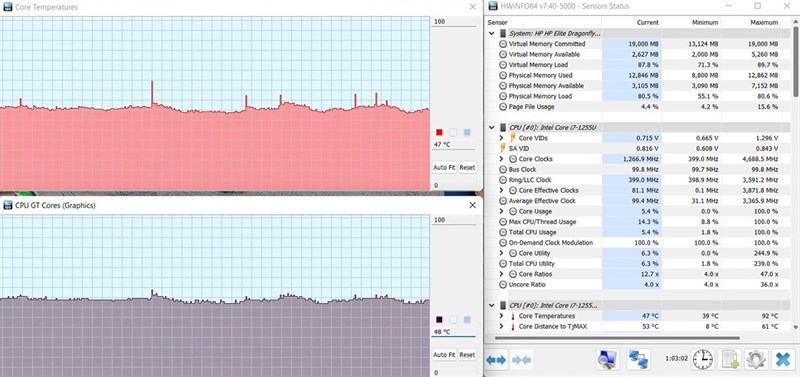Collapse the CPU [#0]: Intel Core i7-1255U group
Screen dimensions: 800x377
tap(492, 127)
